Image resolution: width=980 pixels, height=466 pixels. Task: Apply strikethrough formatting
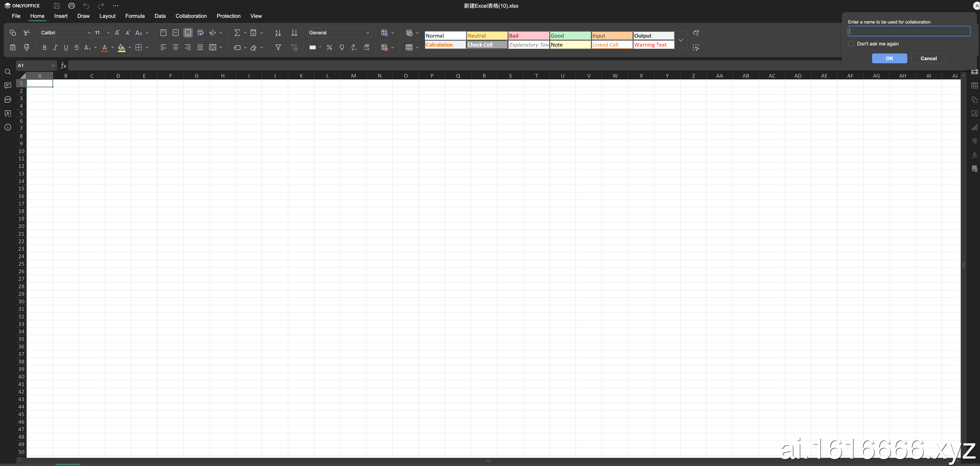(77, 48)
